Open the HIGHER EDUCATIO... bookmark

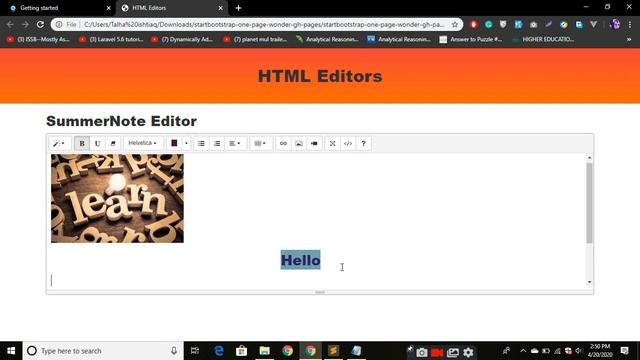pyautogui.click(x=543, y=39)
